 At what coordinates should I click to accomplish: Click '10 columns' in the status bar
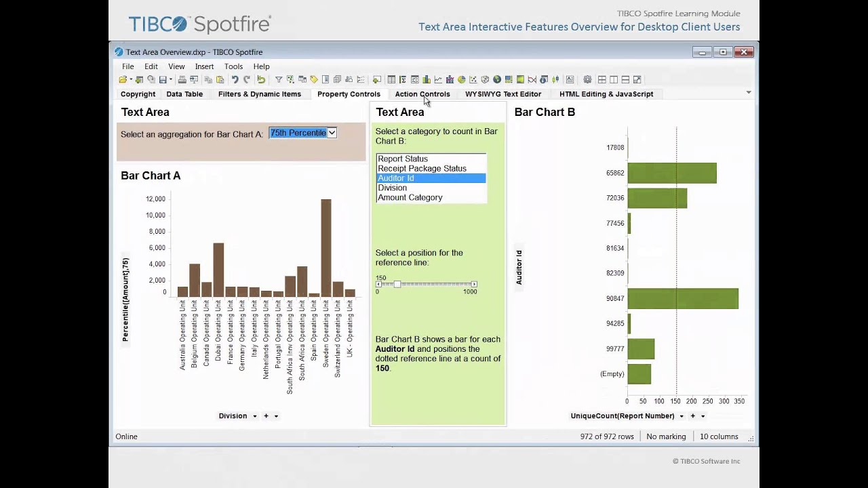719,436
